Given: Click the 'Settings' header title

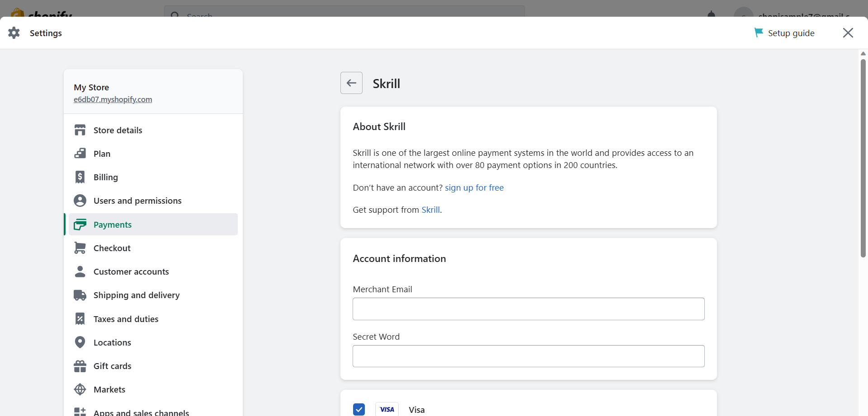Looking at the screenshot, I should tap(46, 33).
